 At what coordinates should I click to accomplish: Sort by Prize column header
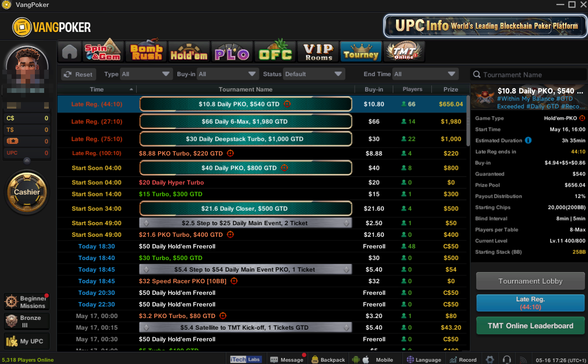tap(450, 89)
